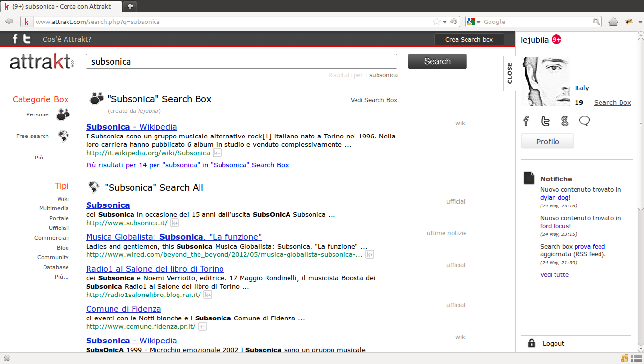This screenshot has height=364, width=644.
Task: Open Cos'è Attrakt? link
Action: click(67, 39)
